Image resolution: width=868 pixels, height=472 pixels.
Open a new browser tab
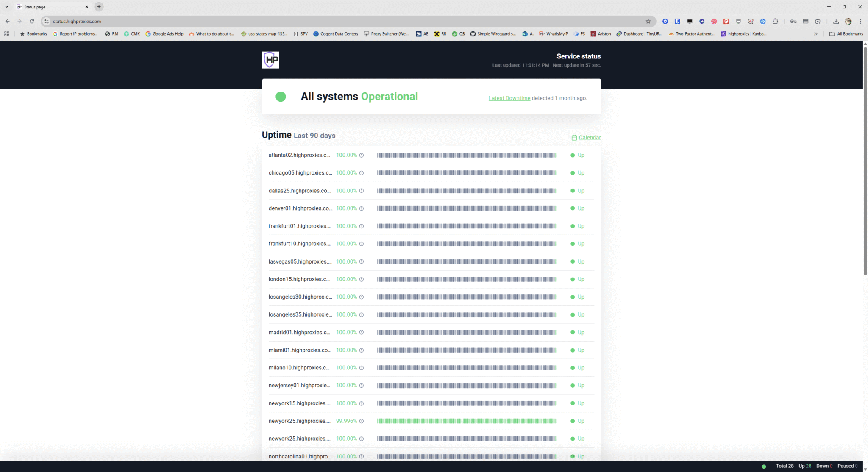coord(99,7)
